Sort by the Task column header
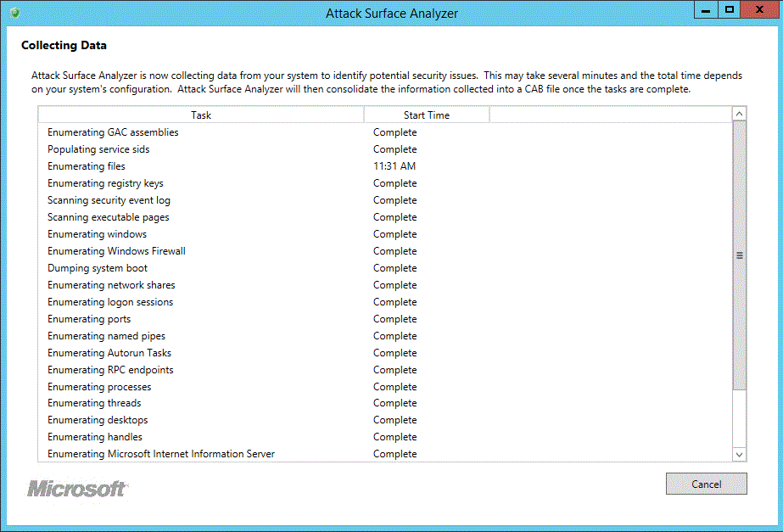 [201, 115]
